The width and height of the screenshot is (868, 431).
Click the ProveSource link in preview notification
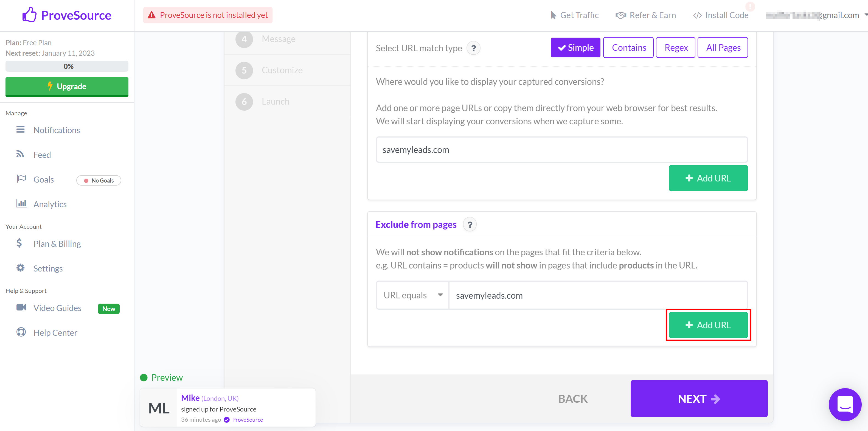(x=247, y=419)
